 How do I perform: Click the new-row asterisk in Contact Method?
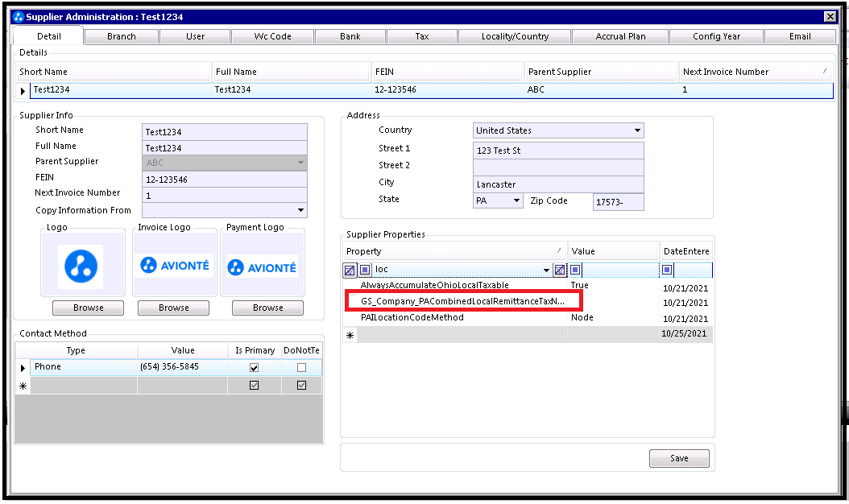coord(23,386)
